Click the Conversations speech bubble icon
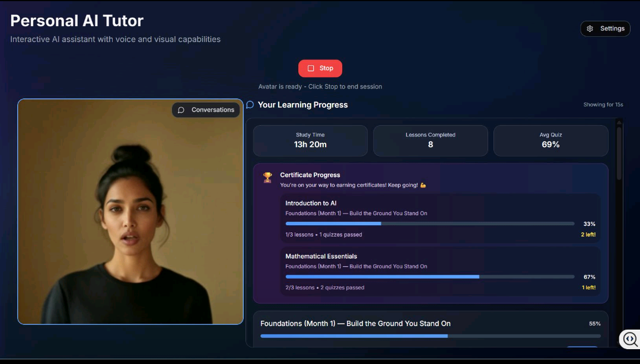 coord(182,110)
